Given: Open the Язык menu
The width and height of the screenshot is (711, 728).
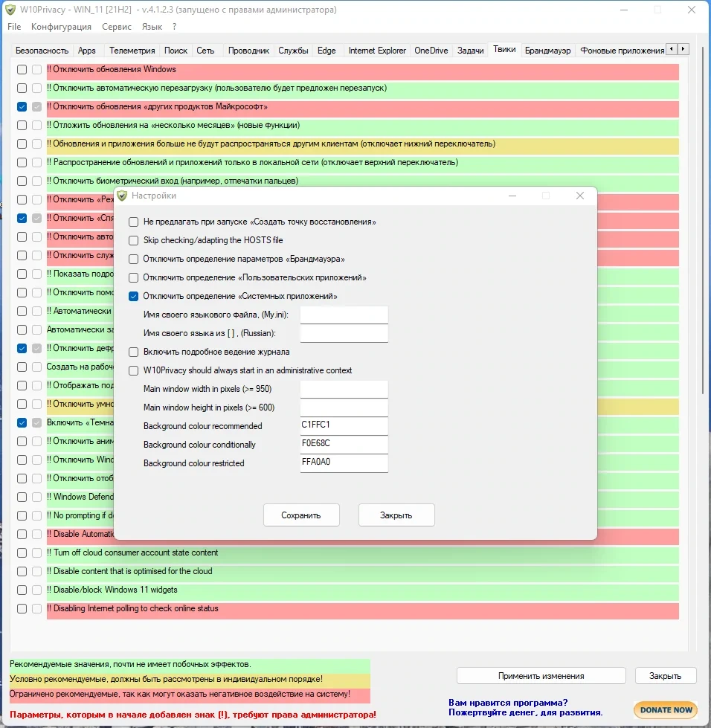Looking at the screenshot, I should pyautogui.click(x=152, y=27).
